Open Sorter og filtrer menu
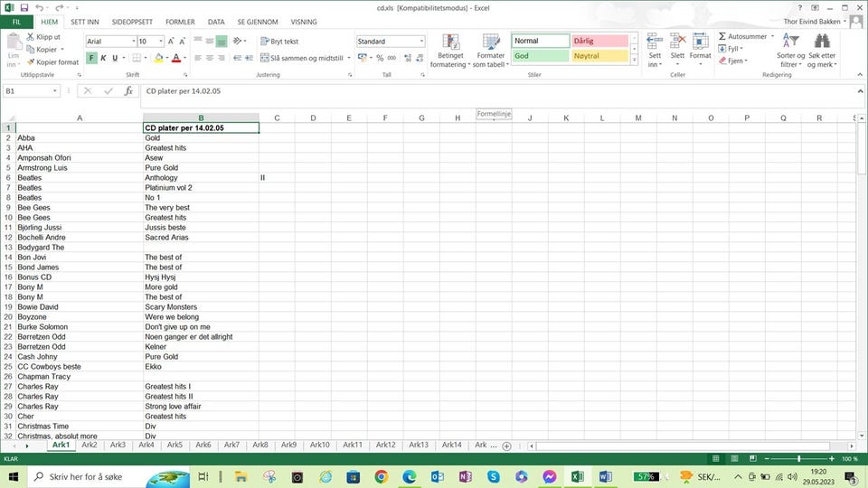The height and width of the screenshot is (488, 868). pyautogui.click(x=790, y=51)
